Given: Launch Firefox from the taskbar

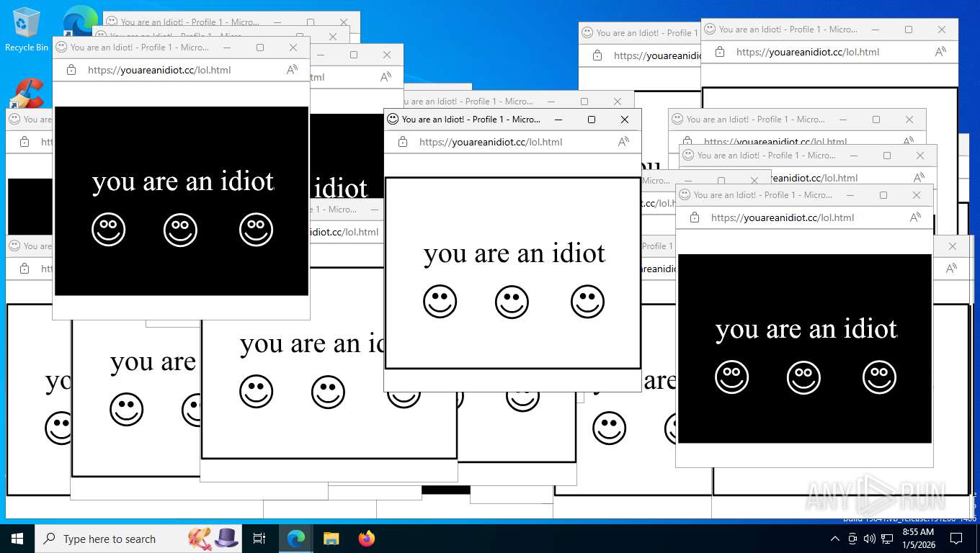Looking at the screenshot, I should tap(367, 539).
